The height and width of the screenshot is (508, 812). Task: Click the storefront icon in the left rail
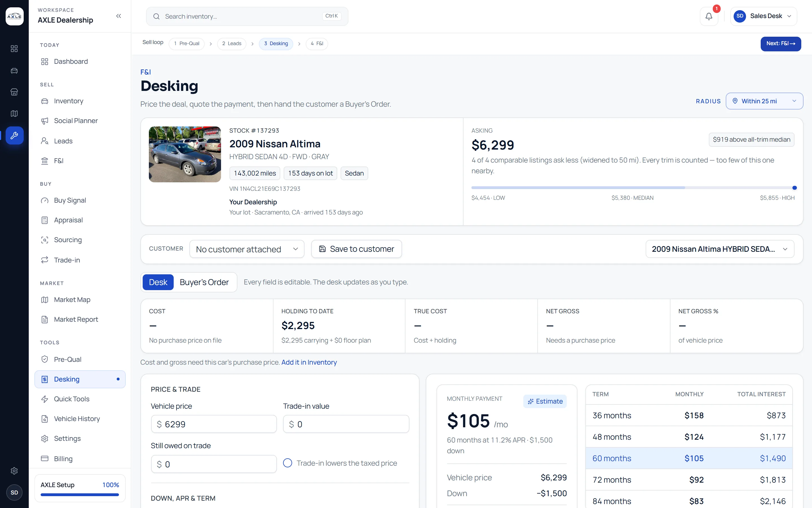[x=14, y=92]
